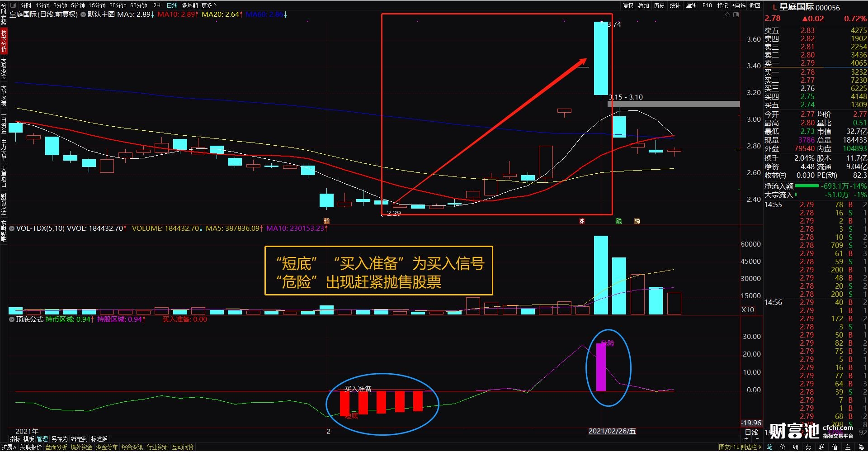Expand the 顶底公式 indicator dropdown
The height and width of the screenshot is (452, 868).
12,319
